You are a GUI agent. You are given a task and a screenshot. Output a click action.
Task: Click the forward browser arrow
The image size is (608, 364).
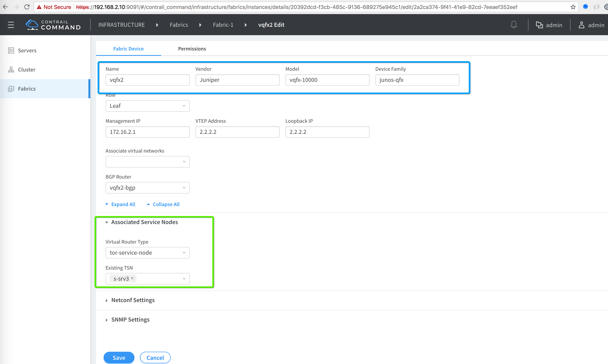(x=16, y=7)
